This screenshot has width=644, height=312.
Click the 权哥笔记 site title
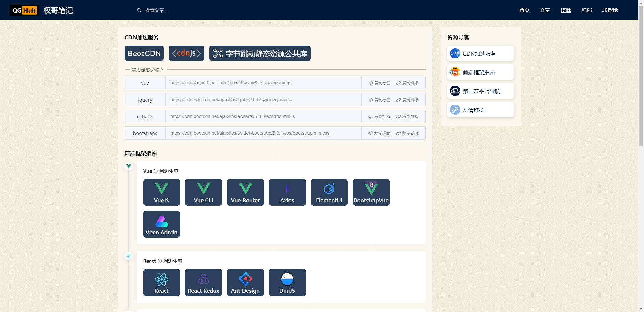[58, 10]
